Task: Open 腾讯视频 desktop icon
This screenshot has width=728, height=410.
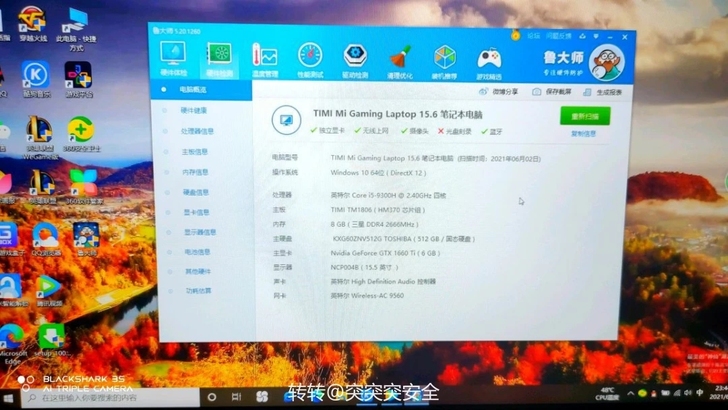Action: (x=49, y=291)
